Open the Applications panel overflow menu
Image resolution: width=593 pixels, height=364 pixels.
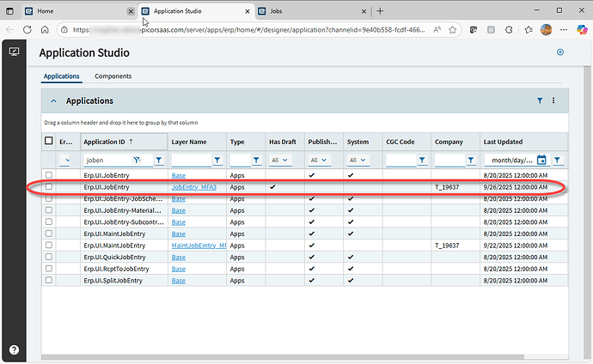coord(553,100)
